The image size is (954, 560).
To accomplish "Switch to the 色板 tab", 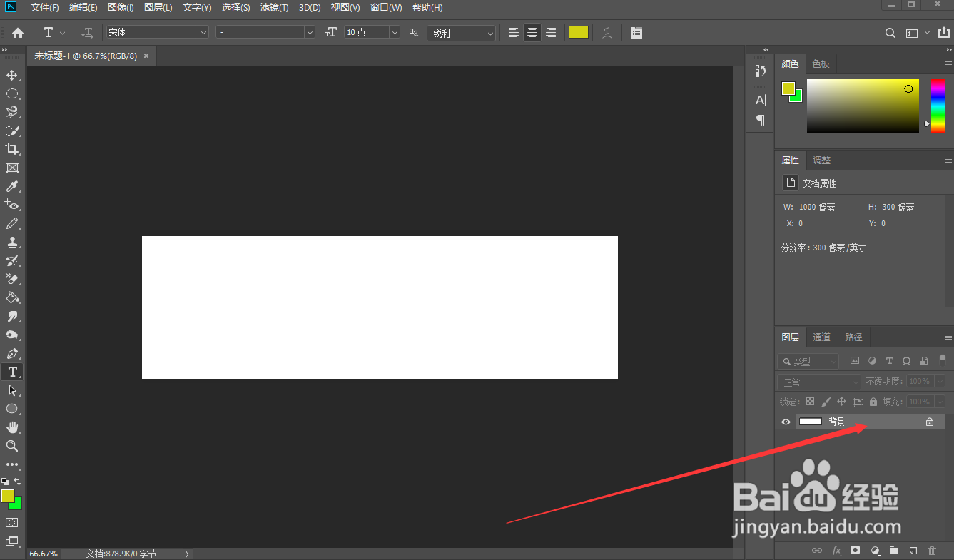I will (821, 64).
